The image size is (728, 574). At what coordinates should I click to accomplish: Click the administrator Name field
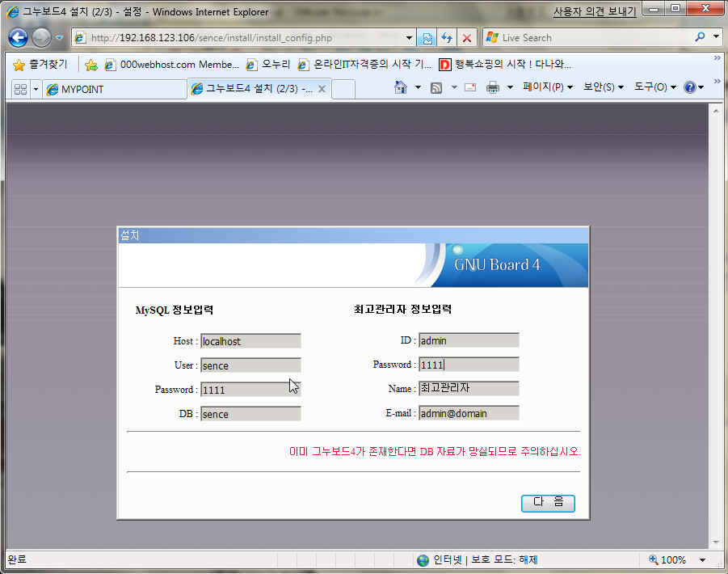[x=469, y=388]
